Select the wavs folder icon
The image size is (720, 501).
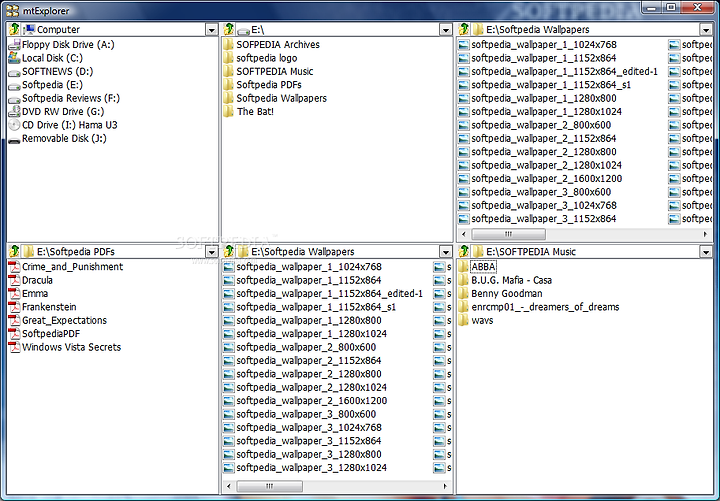[x=463, y=320]
